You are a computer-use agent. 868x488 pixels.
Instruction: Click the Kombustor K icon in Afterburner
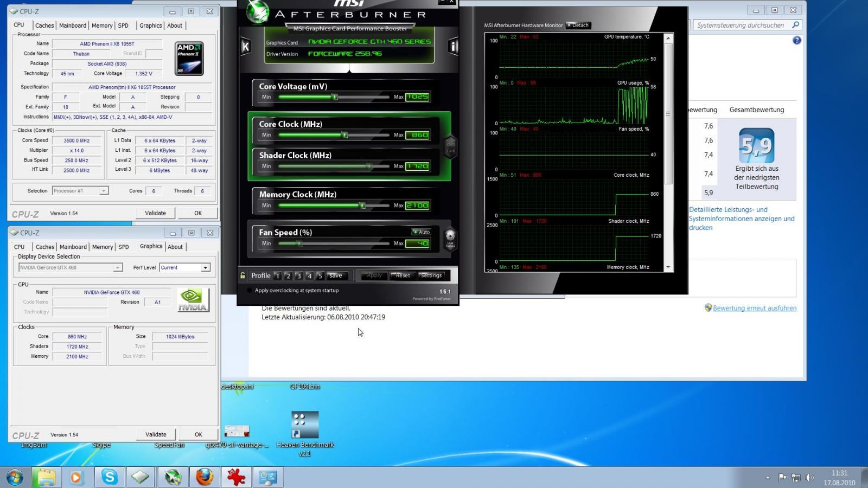(x=245, y=47)
